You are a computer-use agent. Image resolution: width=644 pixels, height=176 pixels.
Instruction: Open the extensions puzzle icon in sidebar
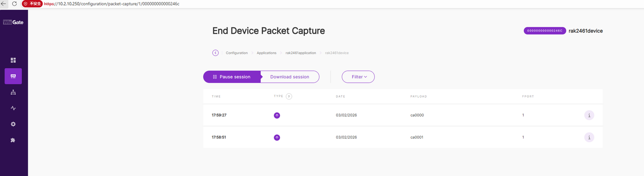pyautogui.click(x=13, y=140)
